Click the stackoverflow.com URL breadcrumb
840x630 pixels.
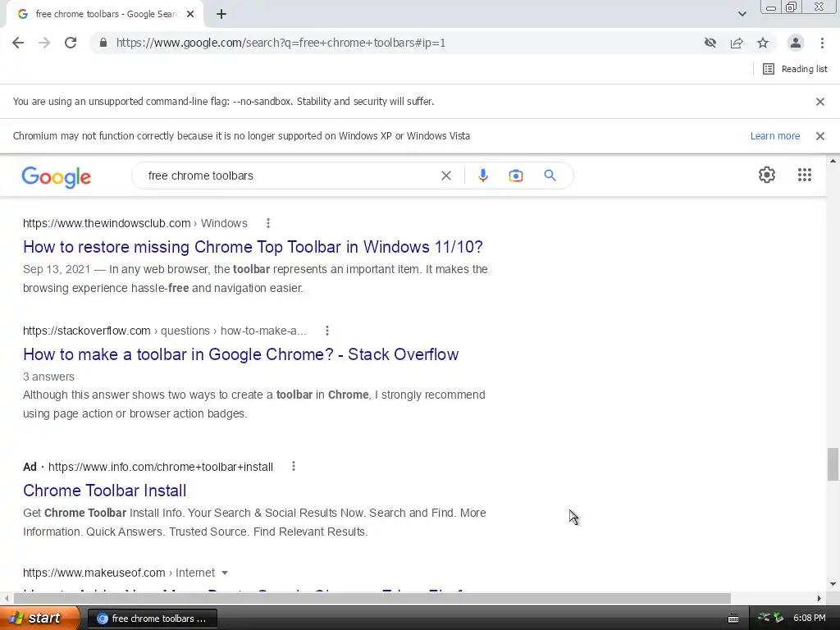pos(164,331)
